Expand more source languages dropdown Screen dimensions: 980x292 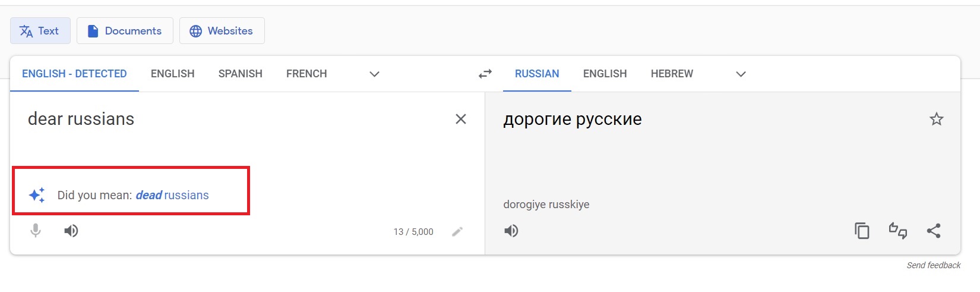click(374, 74)
